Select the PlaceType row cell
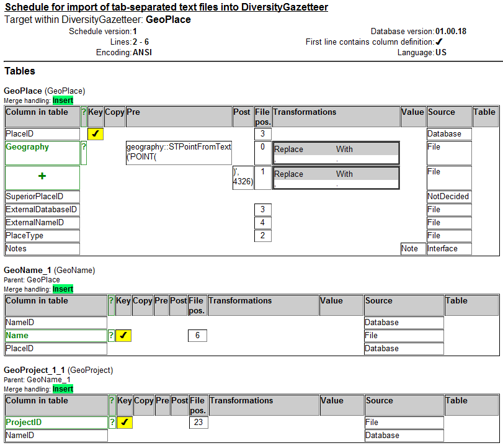The width and height of the screenshot is (503, 448). [x=42, y=236]
